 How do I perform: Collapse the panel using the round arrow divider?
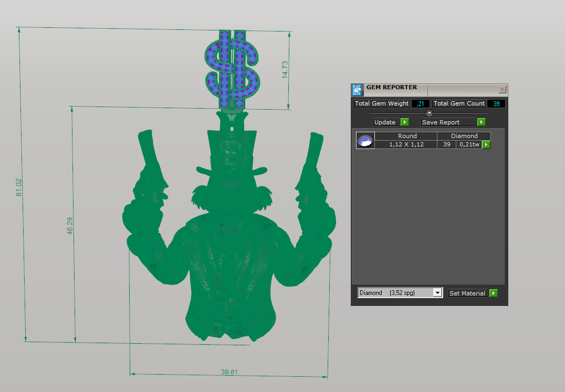[x=430, y=113]
